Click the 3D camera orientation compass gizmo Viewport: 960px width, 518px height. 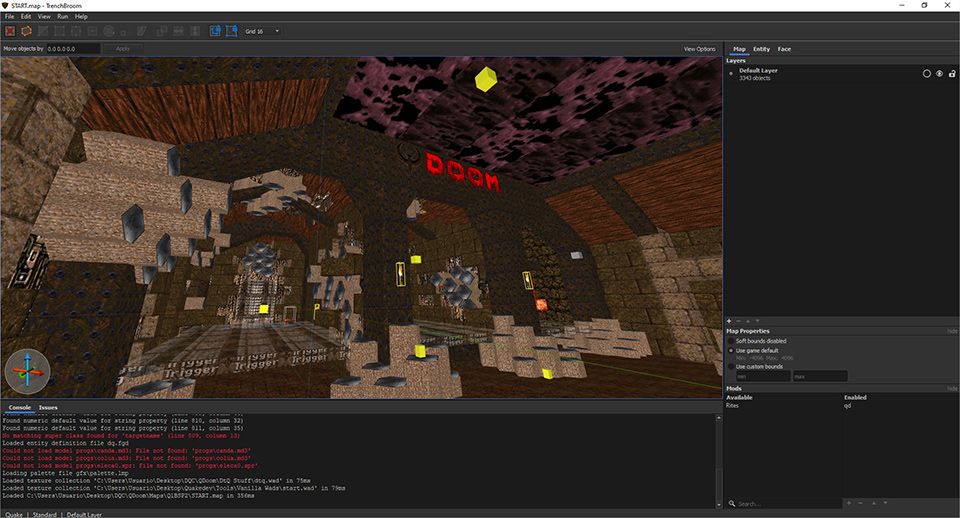27,371
